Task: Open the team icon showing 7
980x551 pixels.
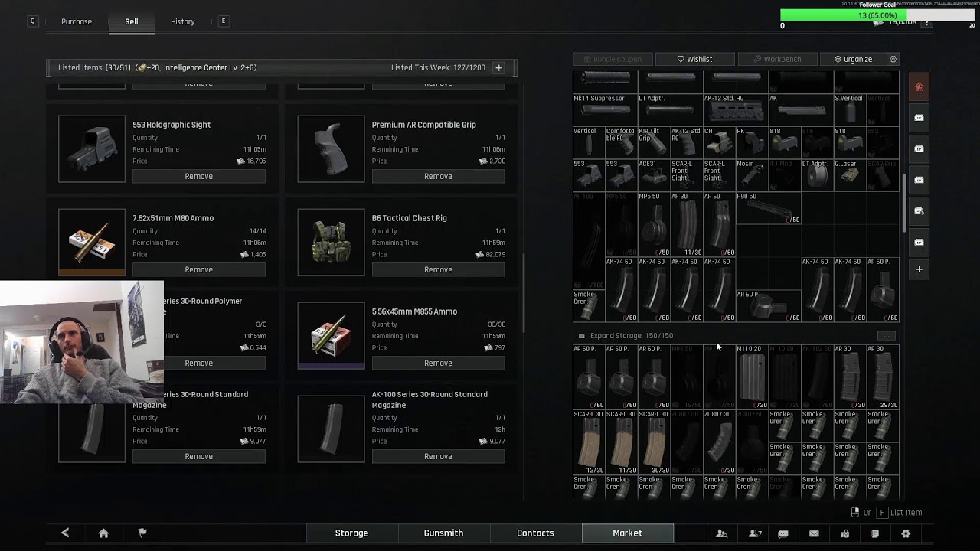Action: pos(755,533)
